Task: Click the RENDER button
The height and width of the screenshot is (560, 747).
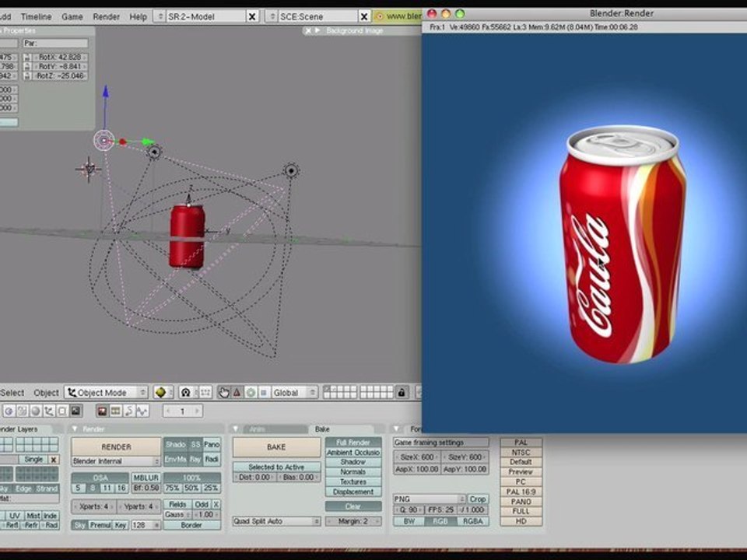Action: click(116, 446)
